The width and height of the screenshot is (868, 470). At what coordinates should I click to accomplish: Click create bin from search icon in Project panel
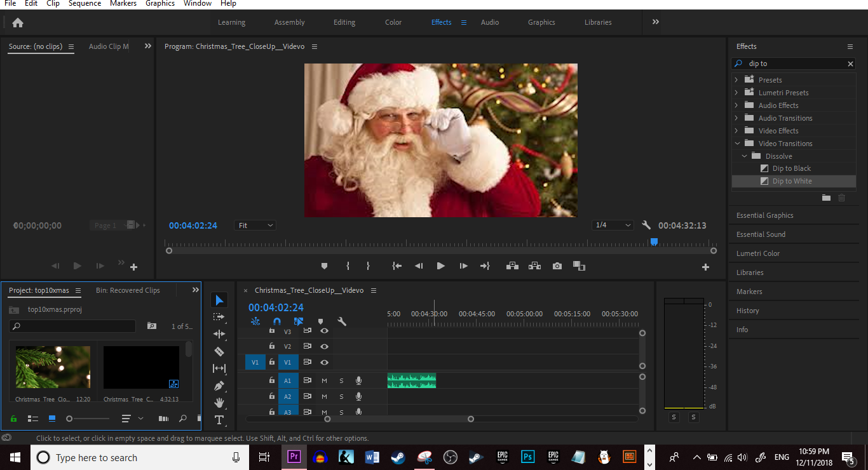coord(152,326)
